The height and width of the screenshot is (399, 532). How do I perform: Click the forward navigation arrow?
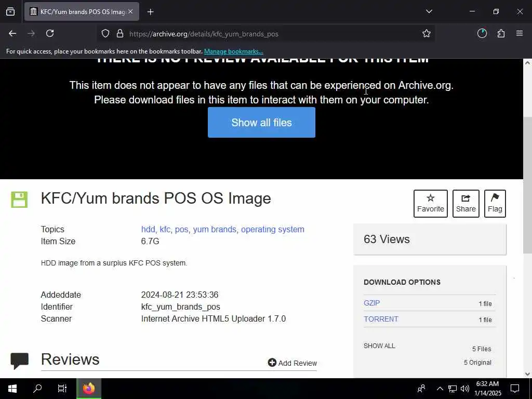[31, 34]
